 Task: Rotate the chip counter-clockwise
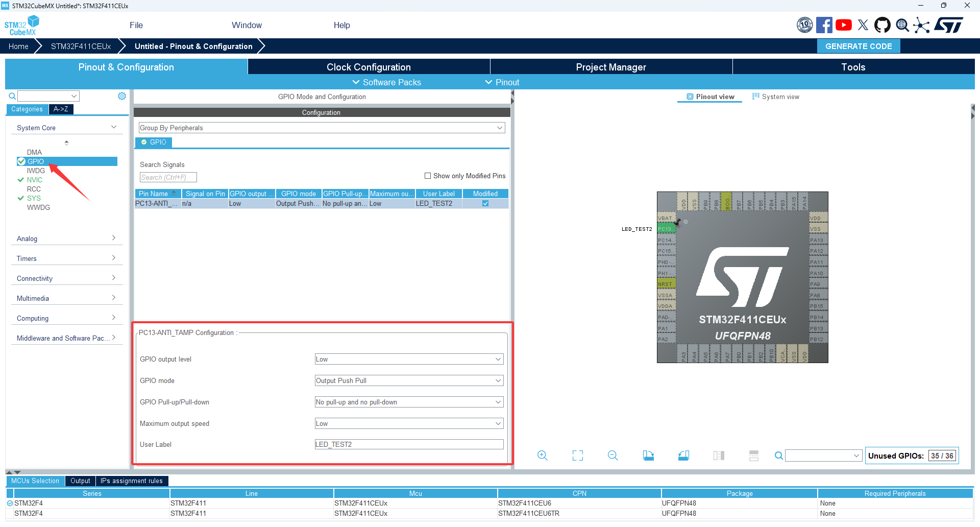point(683,456)
